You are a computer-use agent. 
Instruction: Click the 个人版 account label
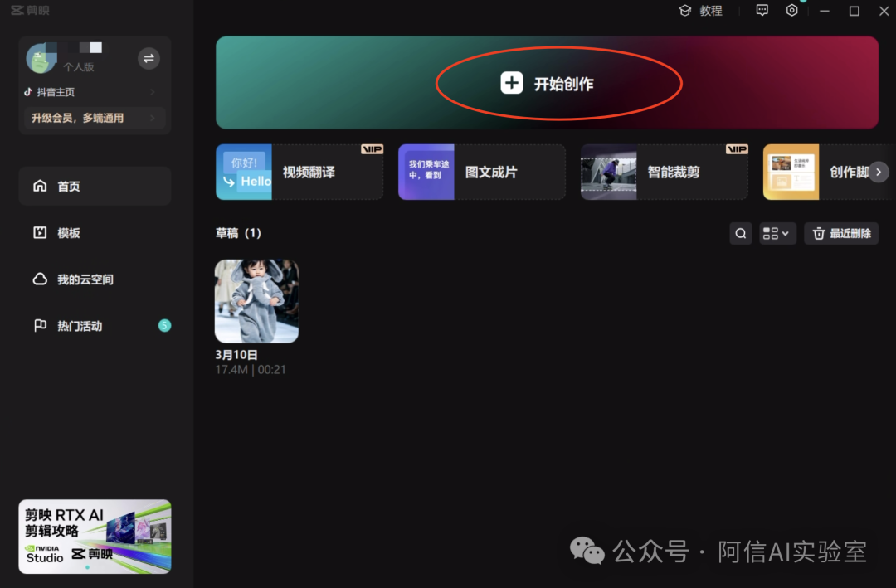78,67
